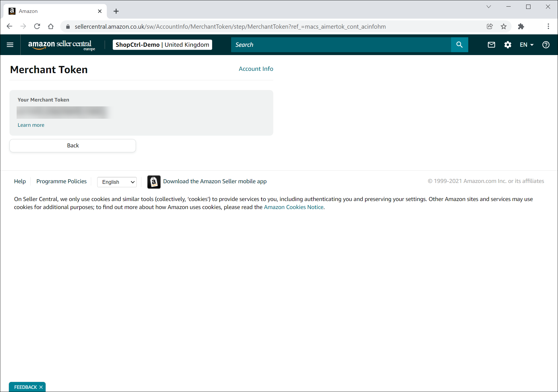Viewport: 558px width, 392px height.
Task: Dismiss the FEEDBACK tab with X
Action: (41, 387)
